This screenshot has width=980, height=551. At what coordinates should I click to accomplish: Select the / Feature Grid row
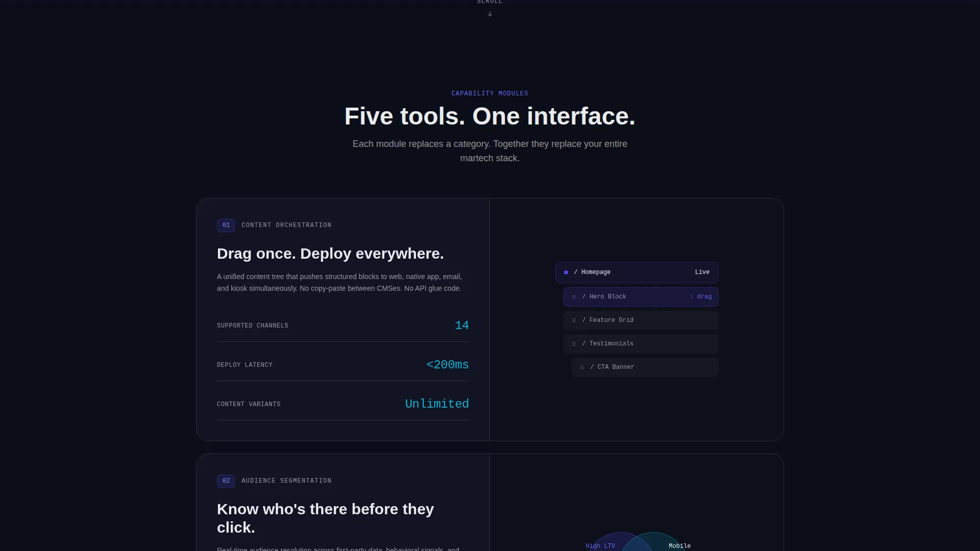click(x=641, y=320)
